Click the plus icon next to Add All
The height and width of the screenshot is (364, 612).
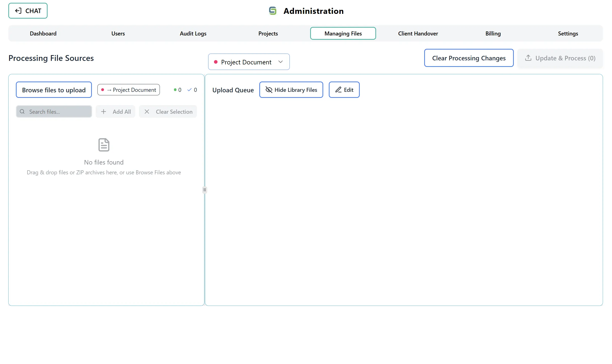click(103, 111)
